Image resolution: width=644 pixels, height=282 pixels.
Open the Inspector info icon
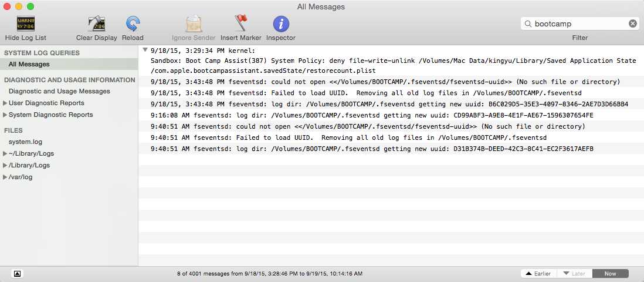point(281,24)
